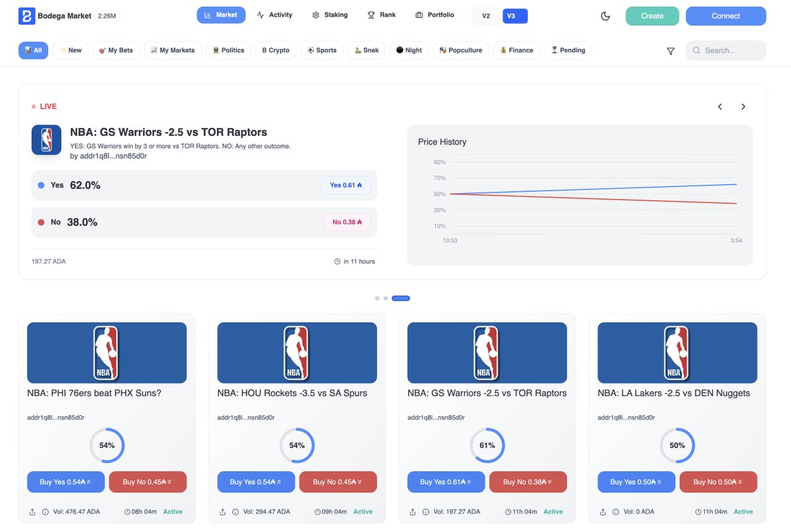Image resolution: width=791 pixels, height=532 pixels.
Task: Open PHI 76ers card NBA thumbnail
Action: [107, 353]
